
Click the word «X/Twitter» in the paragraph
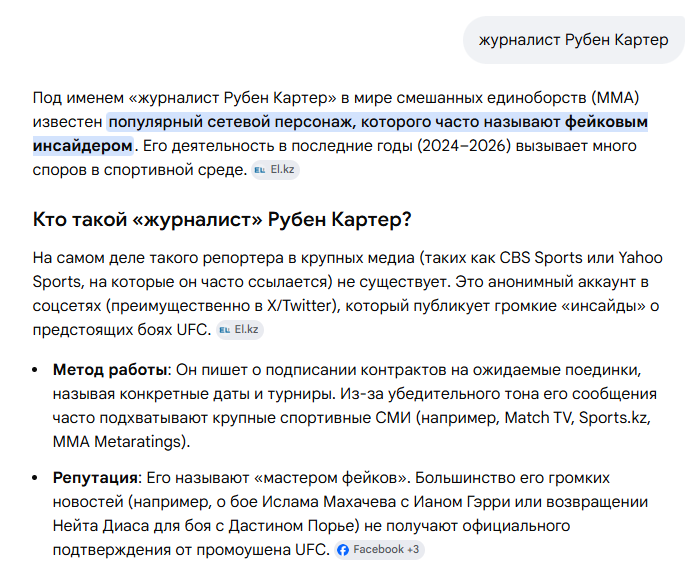point(300,306)
